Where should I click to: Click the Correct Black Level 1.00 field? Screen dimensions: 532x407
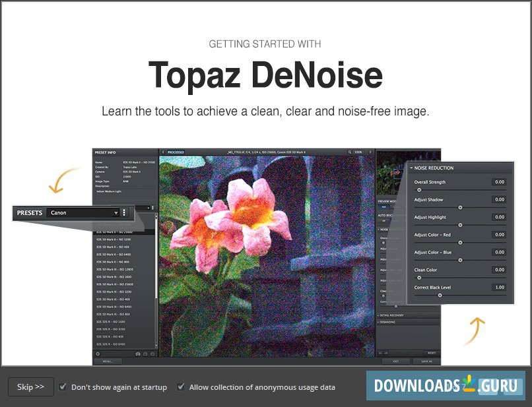coord(499,287)
